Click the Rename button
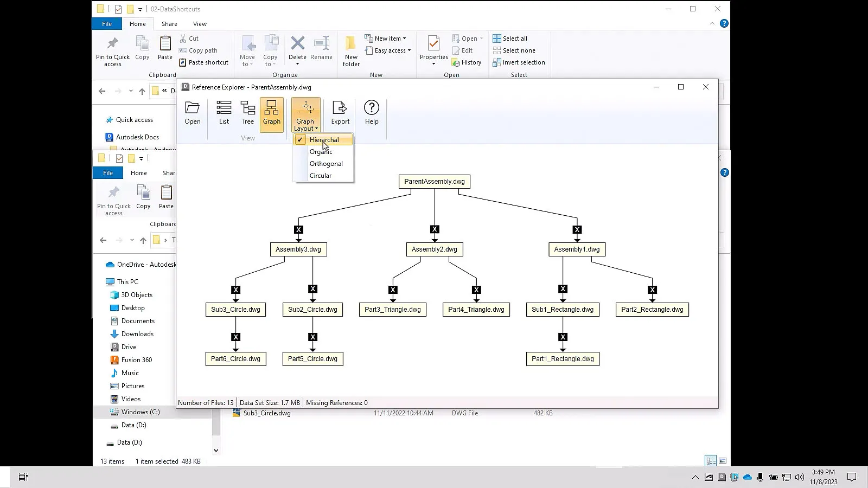Viewport: 868px width, 488px height. pyautogui.click(x=322, y=50)
